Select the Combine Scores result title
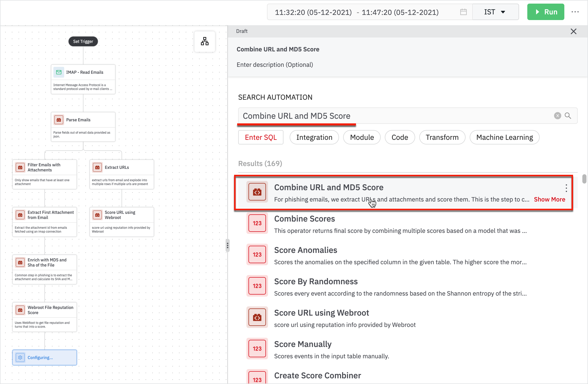This screenshot has height=384, width=588. pos(305,219)
